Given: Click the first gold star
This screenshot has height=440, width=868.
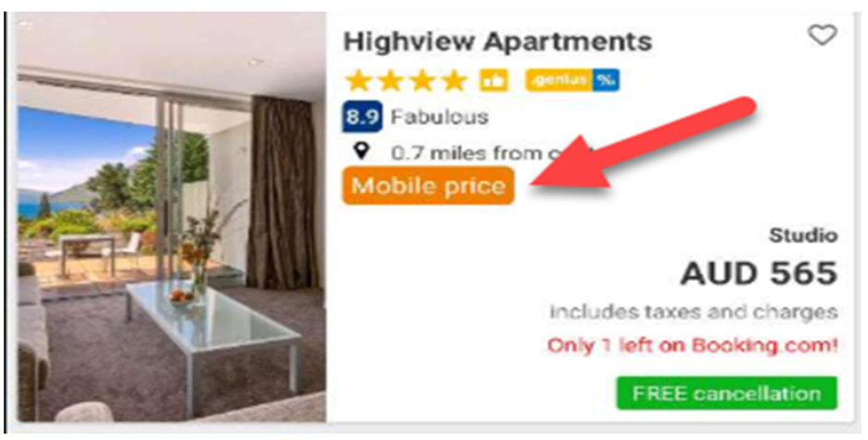Looking at the screenshot, I should [359, 81].
